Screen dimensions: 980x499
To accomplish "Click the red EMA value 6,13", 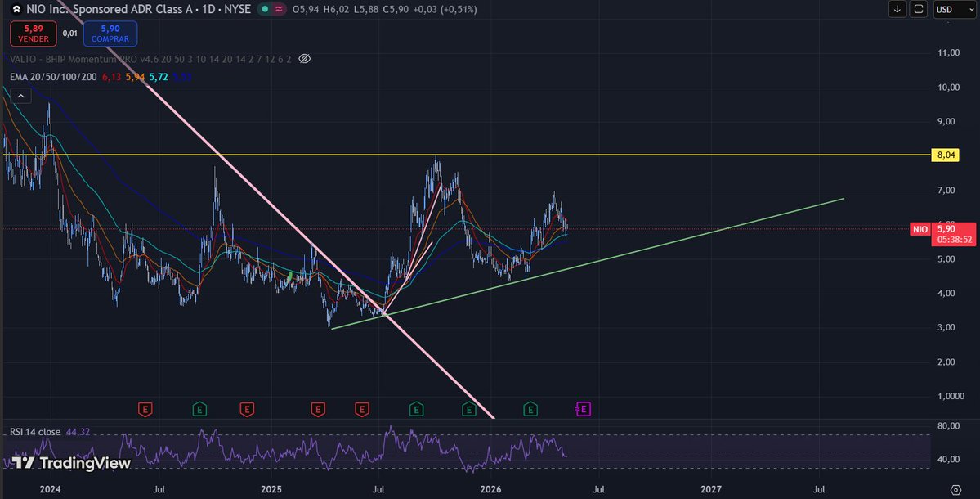I will click(x=111, y=77).
